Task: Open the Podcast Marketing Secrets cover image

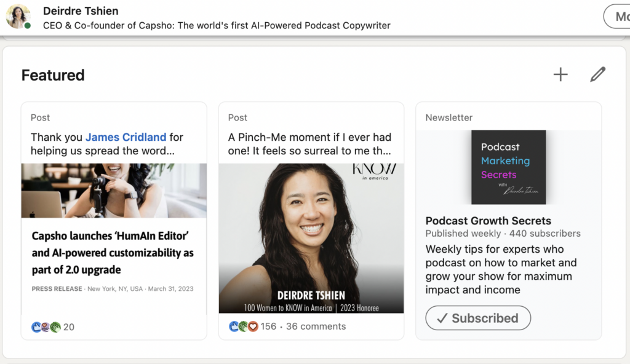Action: coord(508,167)
